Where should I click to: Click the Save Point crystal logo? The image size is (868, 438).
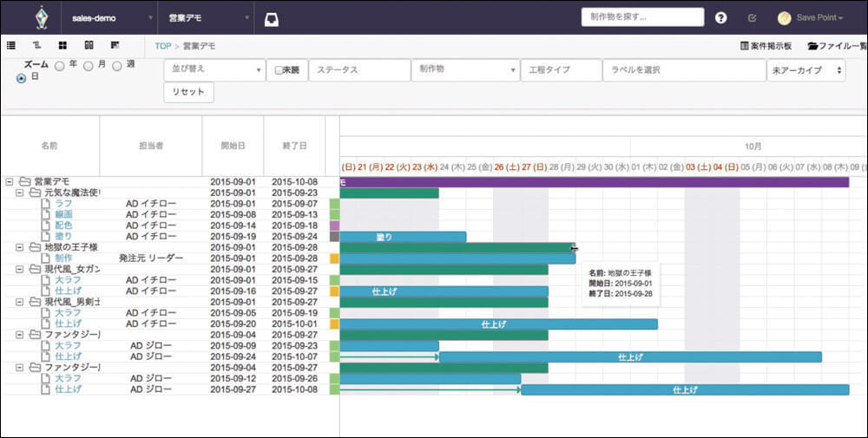[41, 17]
